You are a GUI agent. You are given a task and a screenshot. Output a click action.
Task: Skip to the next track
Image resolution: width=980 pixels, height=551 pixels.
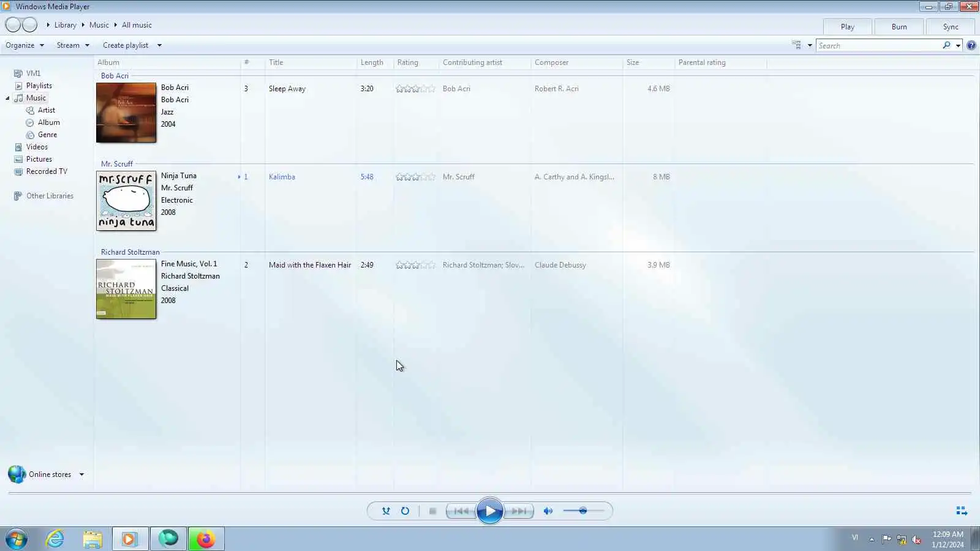pyautogui.click(x=519, y=511)
